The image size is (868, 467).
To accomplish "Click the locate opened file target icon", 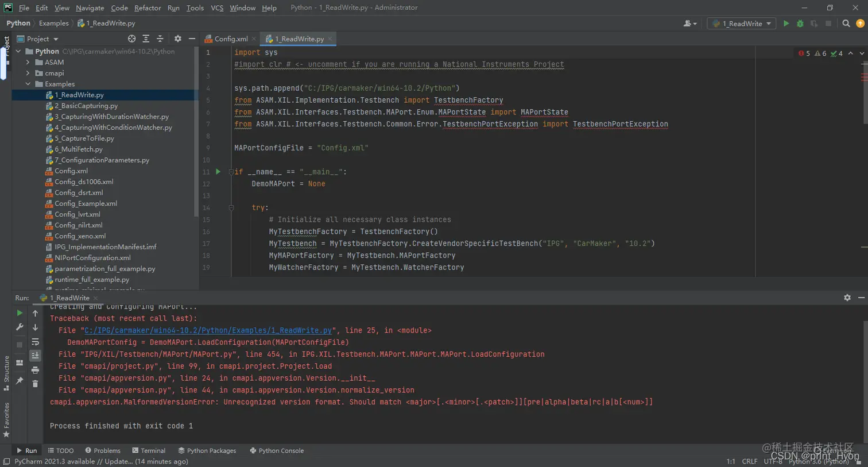I will (x=131, y=38).
